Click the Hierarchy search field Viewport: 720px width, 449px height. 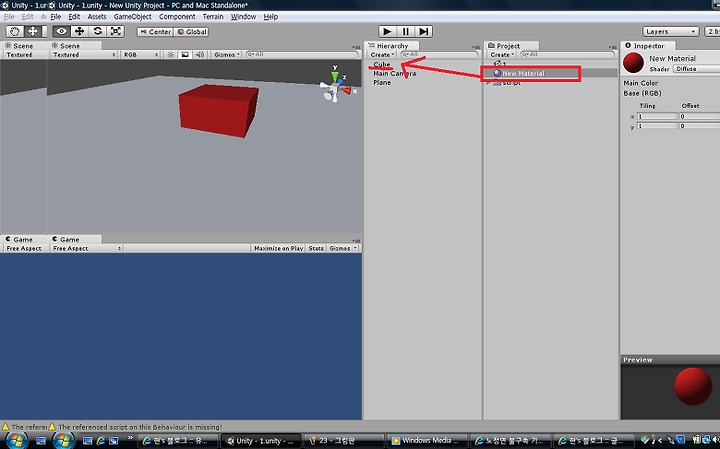pos(439,55)
